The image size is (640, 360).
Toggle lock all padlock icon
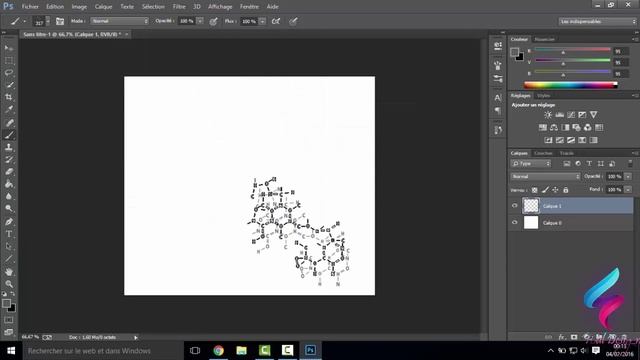point(566,190)
